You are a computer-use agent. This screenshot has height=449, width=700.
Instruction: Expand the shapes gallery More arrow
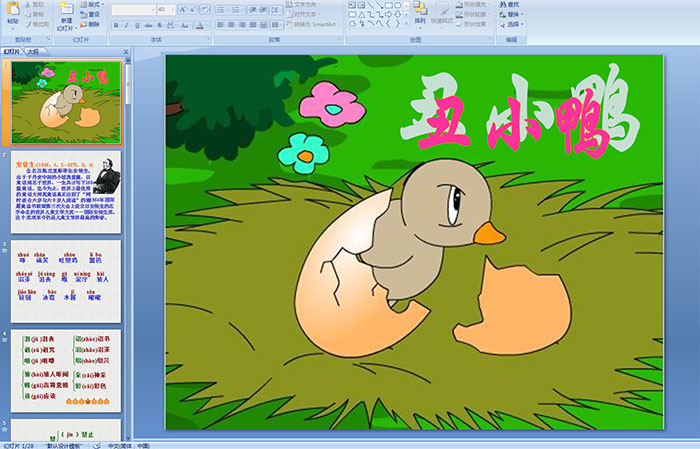coord(408,23)
